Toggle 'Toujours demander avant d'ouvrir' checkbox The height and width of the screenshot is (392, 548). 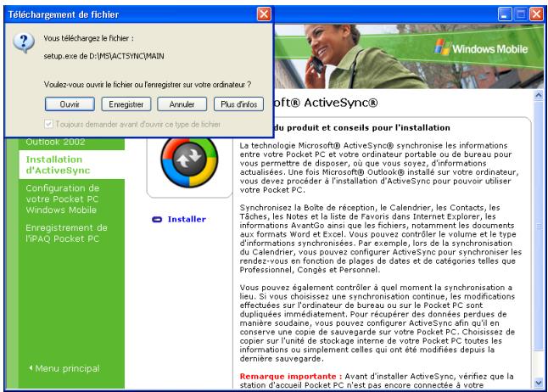tap(48, 124)
